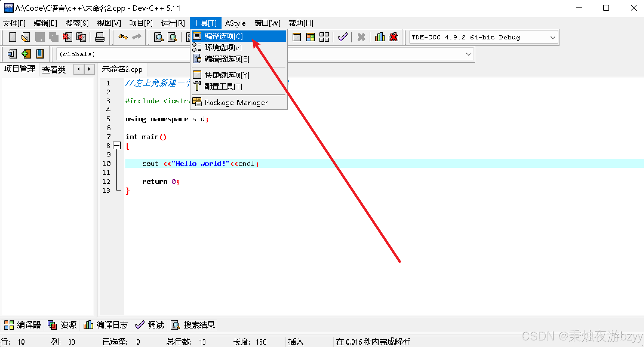Click the green plus insert icon
The width and height of the screenshot is (644, 347).
(x=26, y=54)
